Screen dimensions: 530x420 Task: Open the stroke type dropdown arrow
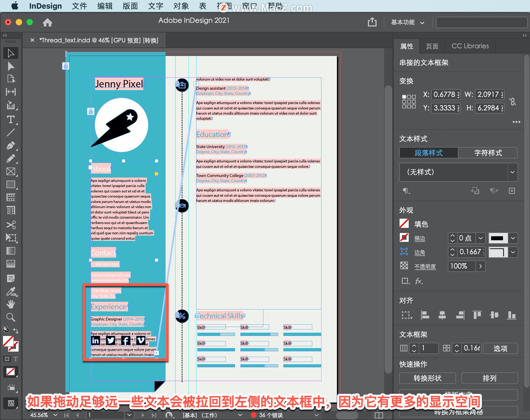(513, 238)
